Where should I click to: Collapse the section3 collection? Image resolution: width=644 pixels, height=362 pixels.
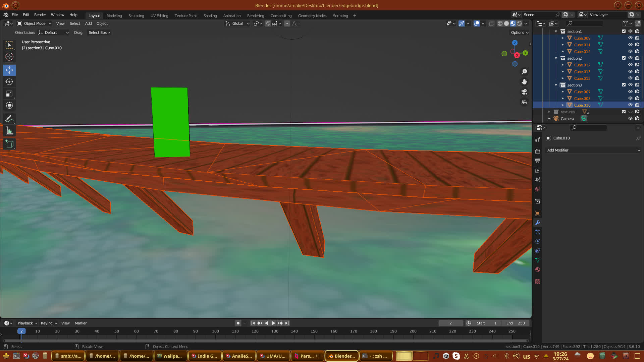[556, 85]
